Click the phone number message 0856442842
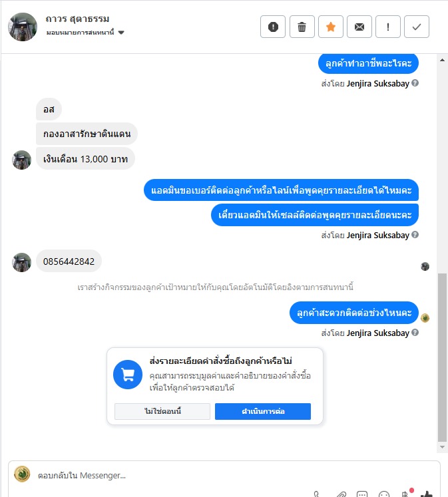 tap(69, 261)
